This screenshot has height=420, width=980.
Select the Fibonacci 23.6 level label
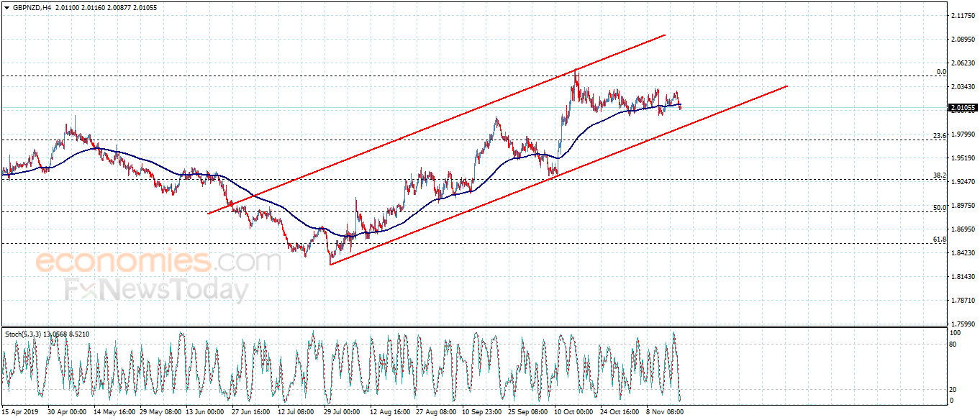click(x=939, y=135)
